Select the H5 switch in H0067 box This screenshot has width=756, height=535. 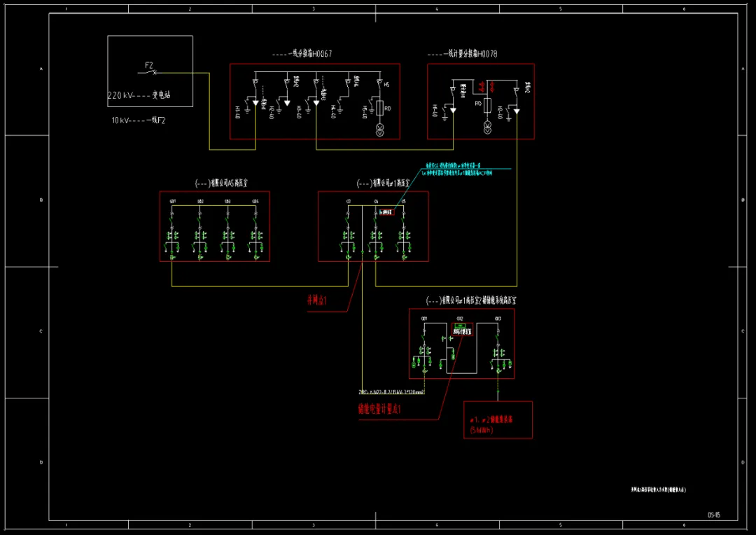click(x=380, y=85)
